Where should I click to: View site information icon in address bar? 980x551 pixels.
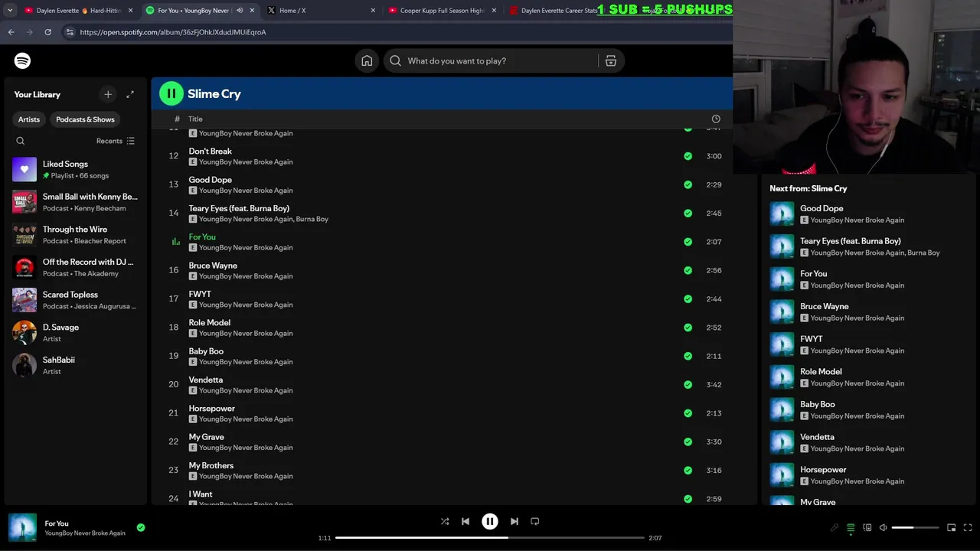point(70,32)
